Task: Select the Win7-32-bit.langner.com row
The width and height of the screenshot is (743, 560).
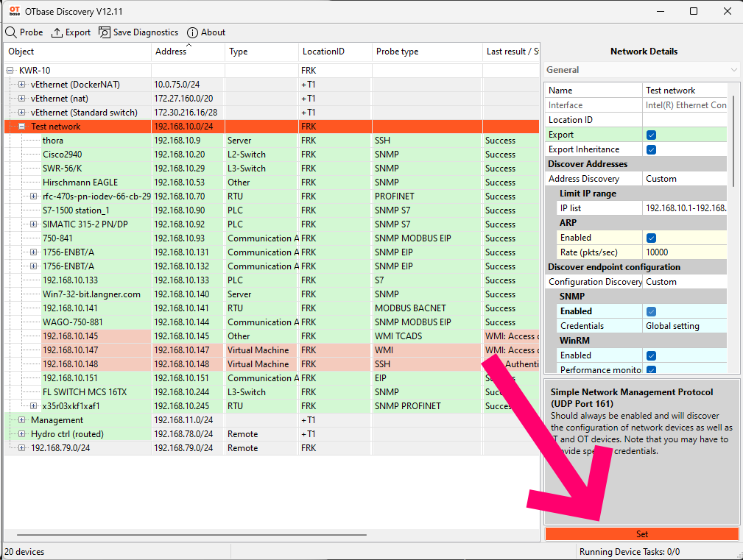Action: pos(272,294)
